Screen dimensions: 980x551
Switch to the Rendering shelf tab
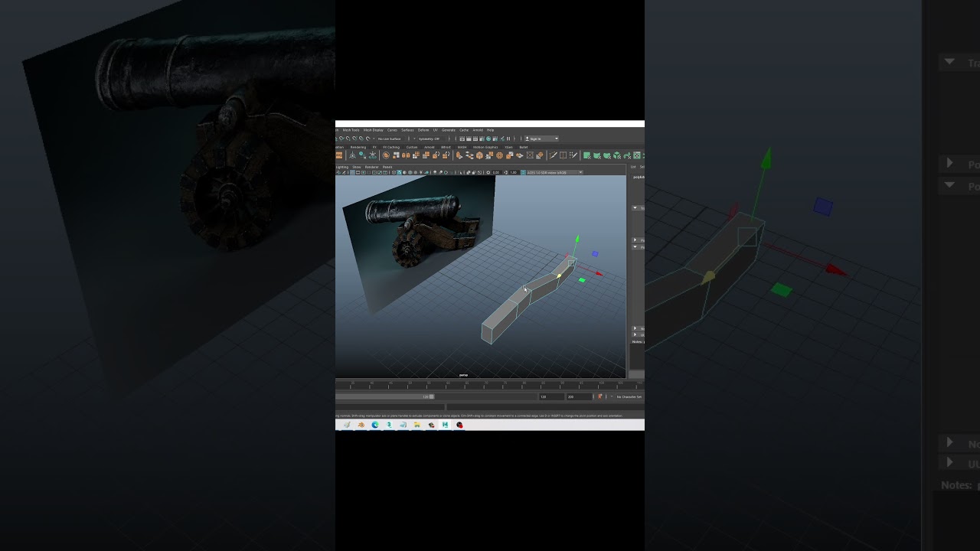click(358, 147)
